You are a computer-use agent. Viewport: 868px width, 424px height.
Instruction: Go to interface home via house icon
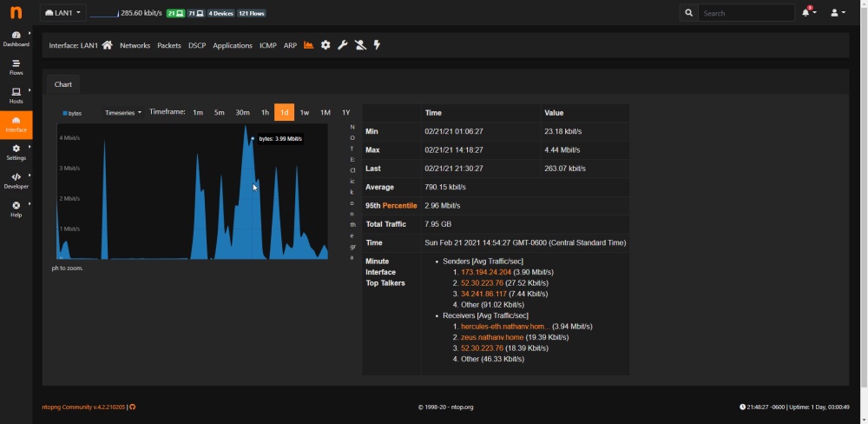(108, 45)
